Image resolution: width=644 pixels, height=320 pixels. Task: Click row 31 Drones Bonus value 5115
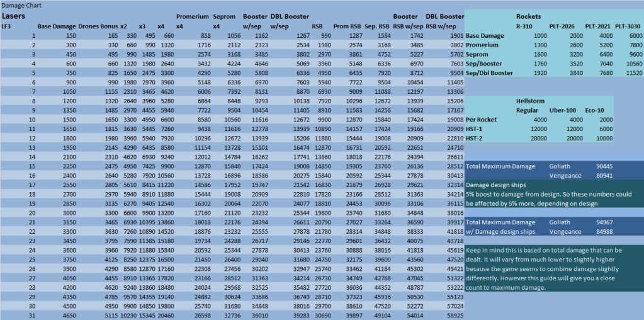click(x=111, y=316)
